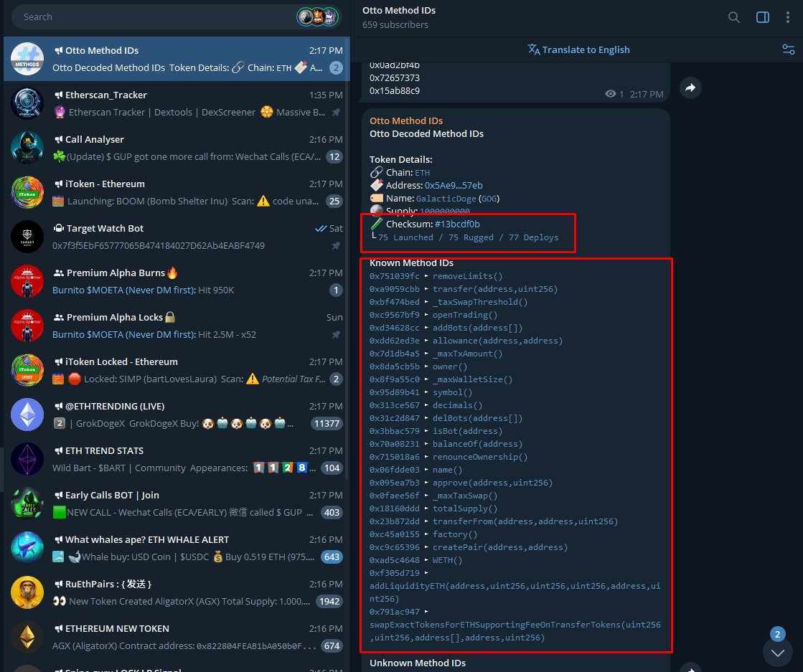Screen dimensions: 803x672
Task: Open the RuEthPairs channel
Action: pyautogui.click(x=177, y=593)
